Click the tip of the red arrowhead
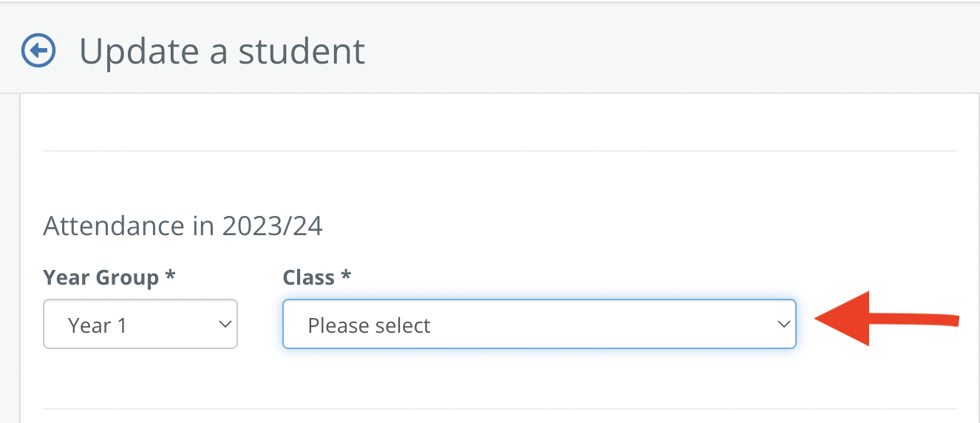 click(x=817, y=319)
